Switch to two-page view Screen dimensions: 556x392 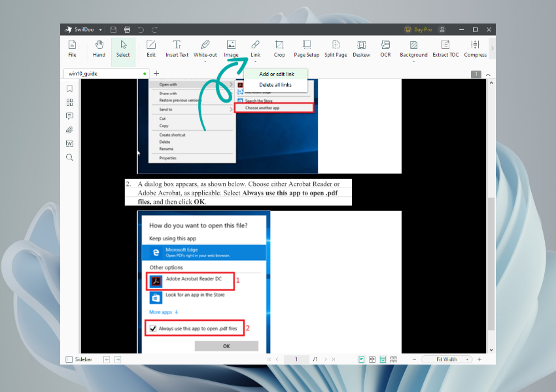[372, 359]
